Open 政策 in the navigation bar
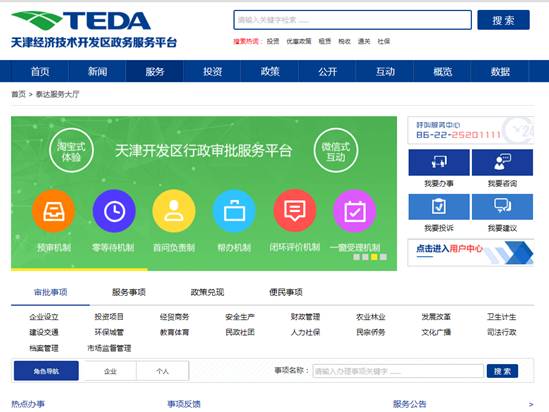 (270, 71)
